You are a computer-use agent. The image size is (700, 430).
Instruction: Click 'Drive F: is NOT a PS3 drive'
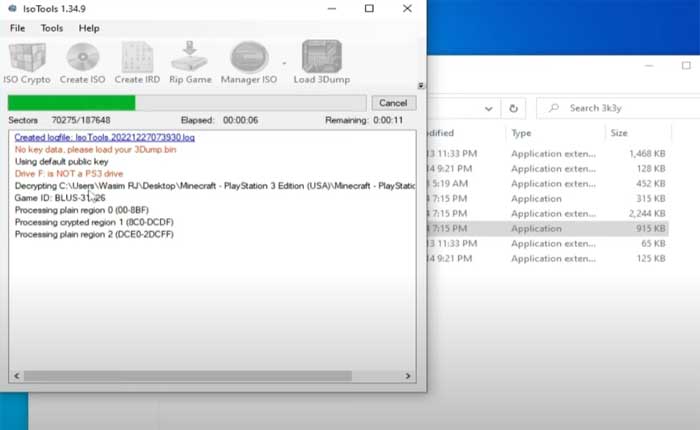click(69, 174)
